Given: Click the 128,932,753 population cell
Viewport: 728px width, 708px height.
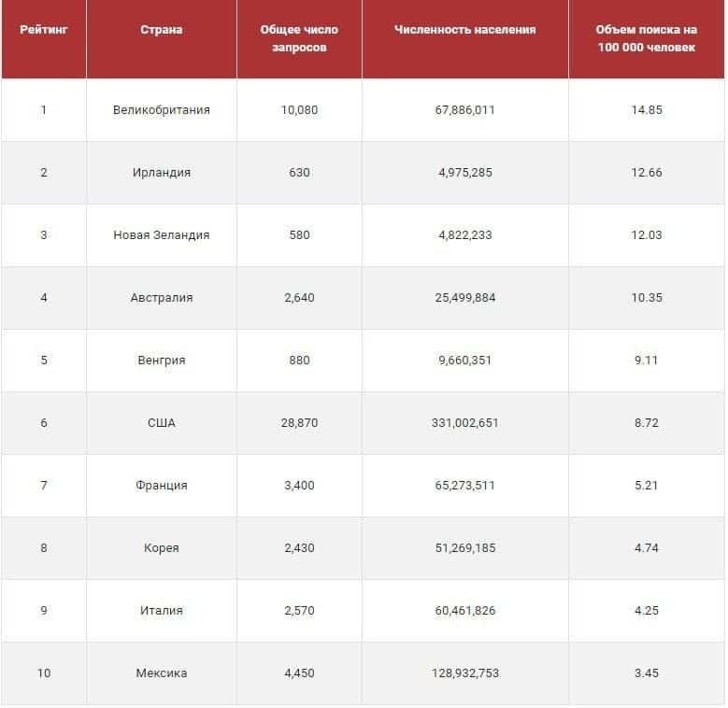Looking at the screenshot, I should pos(465,673).
